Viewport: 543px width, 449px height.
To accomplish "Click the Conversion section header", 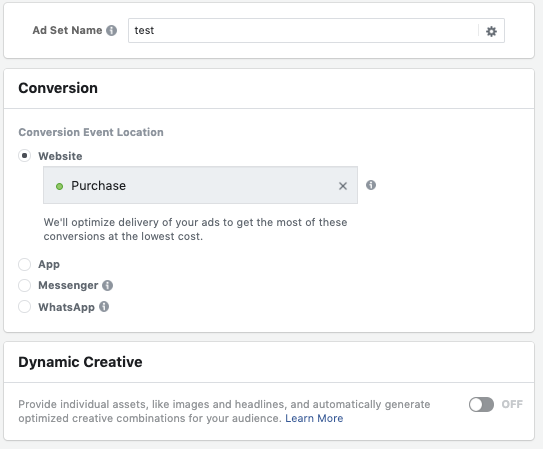I will click(x=58, y=88).
